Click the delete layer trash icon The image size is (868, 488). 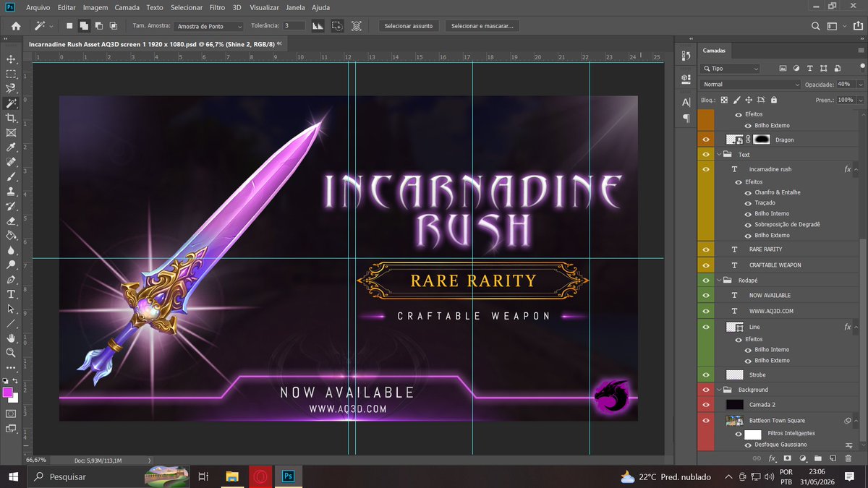tap(848, 458)
